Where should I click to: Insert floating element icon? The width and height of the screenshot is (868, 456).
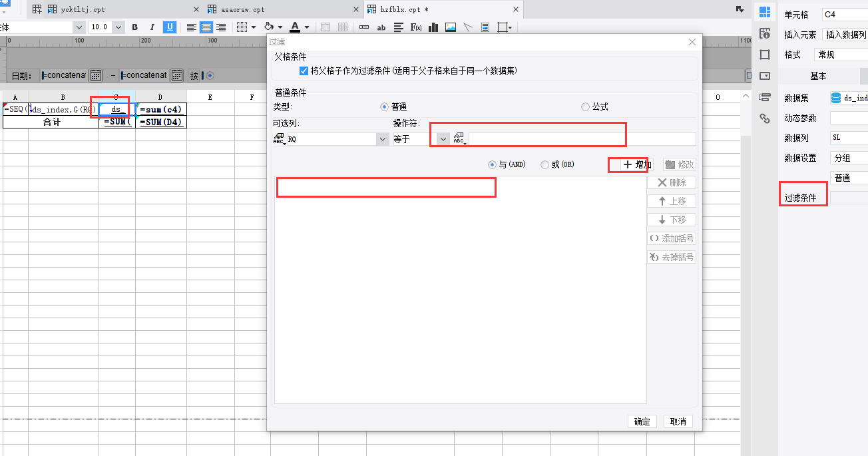pyautogui.click(x=503, y=27)
